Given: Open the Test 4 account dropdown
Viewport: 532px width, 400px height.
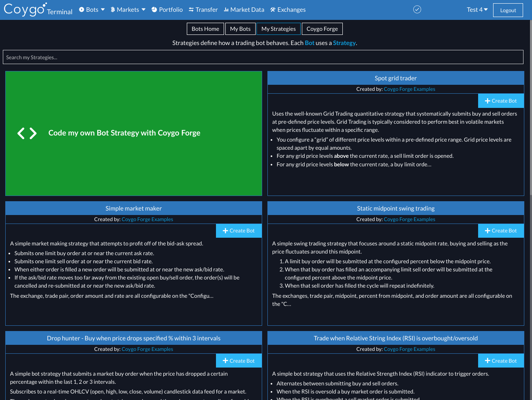Looking at the screenshot, I should coord(477,10).
